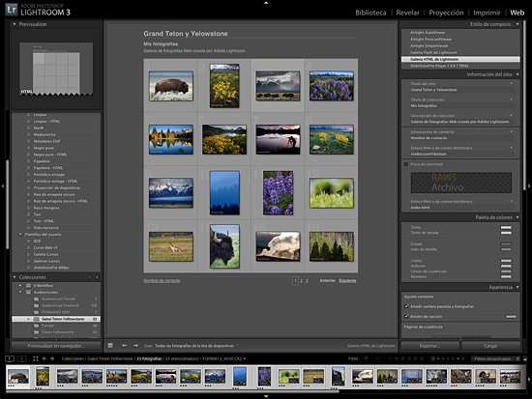Open Celdas color swatch
The image size is (532, 399).
click(506, 261)
